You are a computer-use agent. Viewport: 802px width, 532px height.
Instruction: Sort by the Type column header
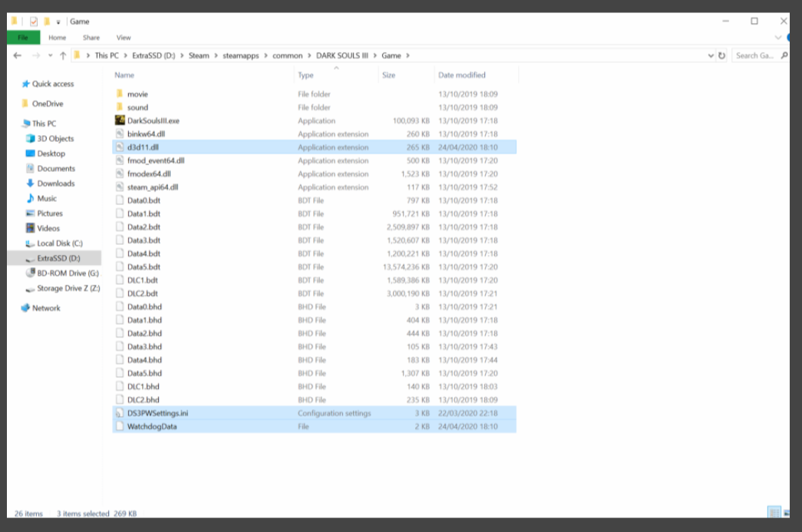(305, 74)
